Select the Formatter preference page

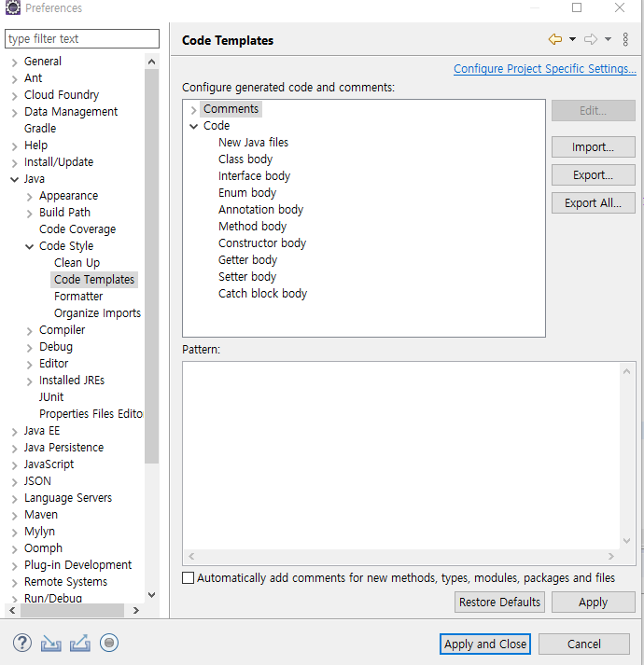tap(78, 296)
